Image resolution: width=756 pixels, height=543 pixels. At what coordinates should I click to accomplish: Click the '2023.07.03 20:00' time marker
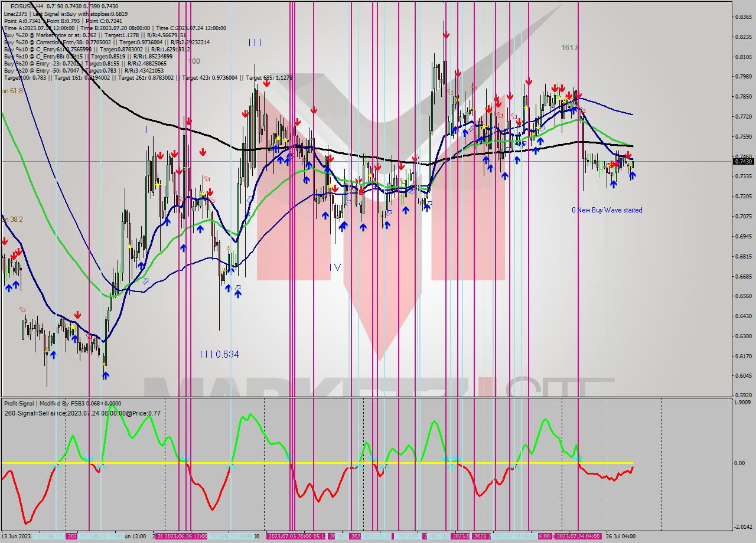click(289, 537)
